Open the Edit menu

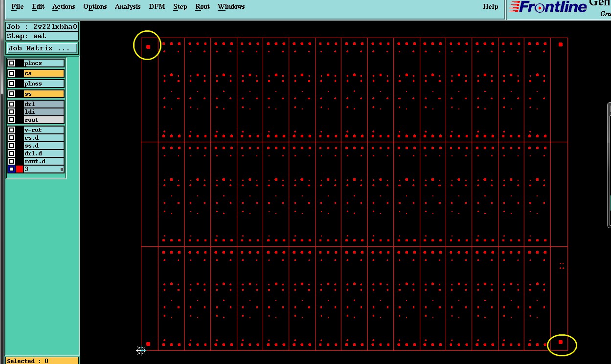point(38,6)
